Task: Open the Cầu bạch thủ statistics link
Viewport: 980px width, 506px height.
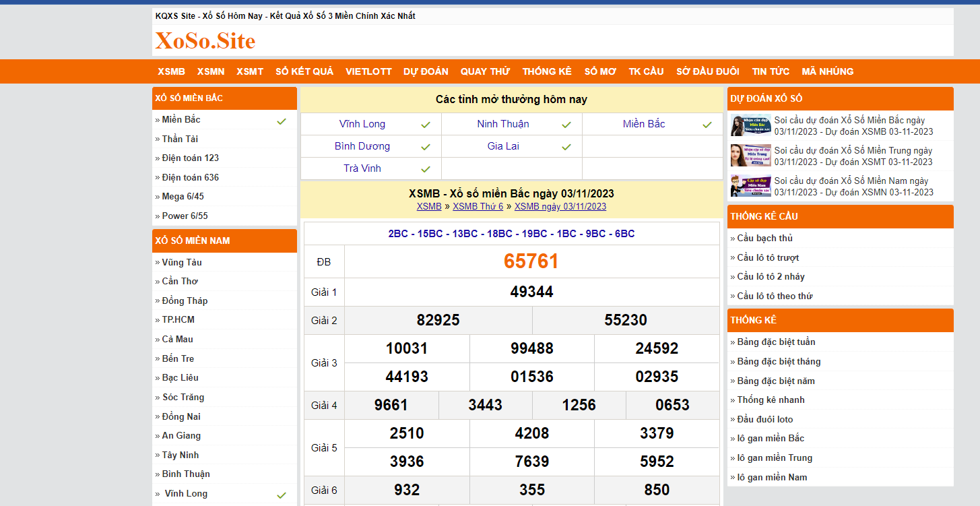Action: (x=764, y=238)
